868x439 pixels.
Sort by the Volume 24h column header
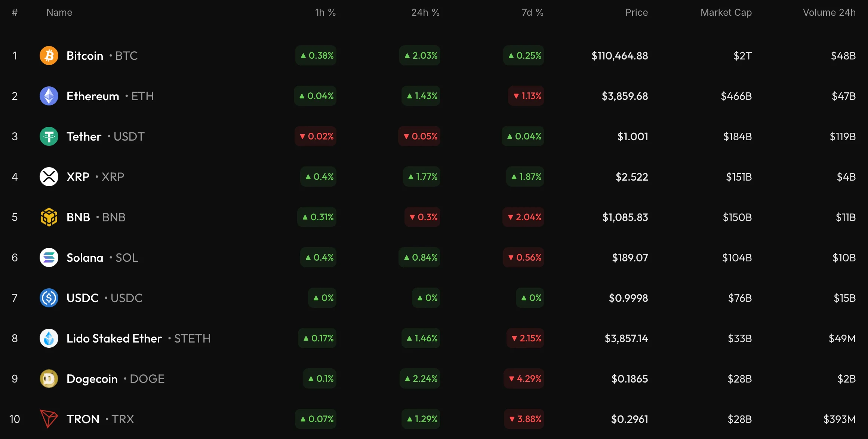829,12
